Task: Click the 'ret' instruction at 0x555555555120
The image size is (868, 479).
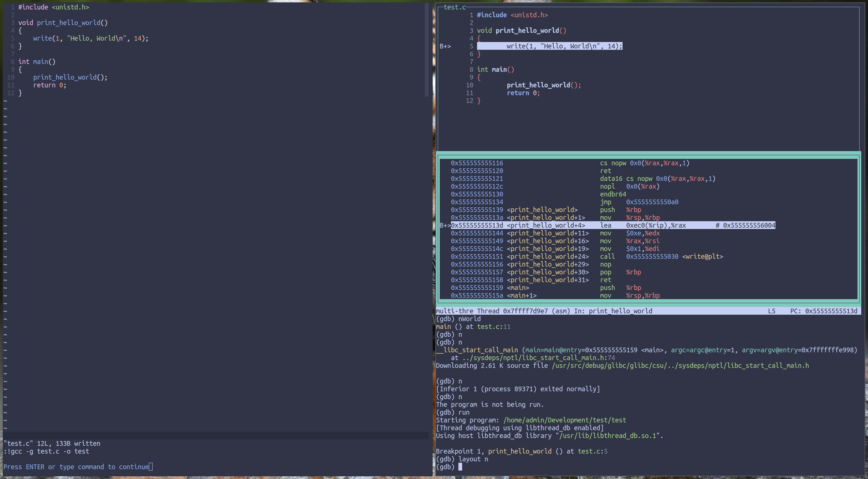Action: tap(606, 171)
